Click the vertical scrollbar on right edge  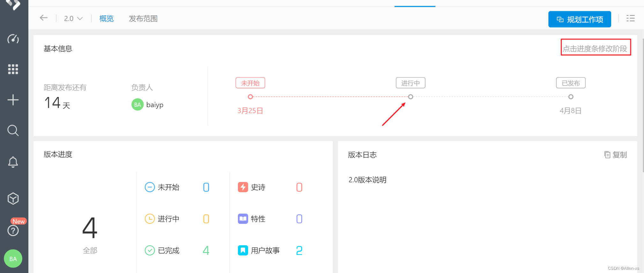(x=643, y=105)
